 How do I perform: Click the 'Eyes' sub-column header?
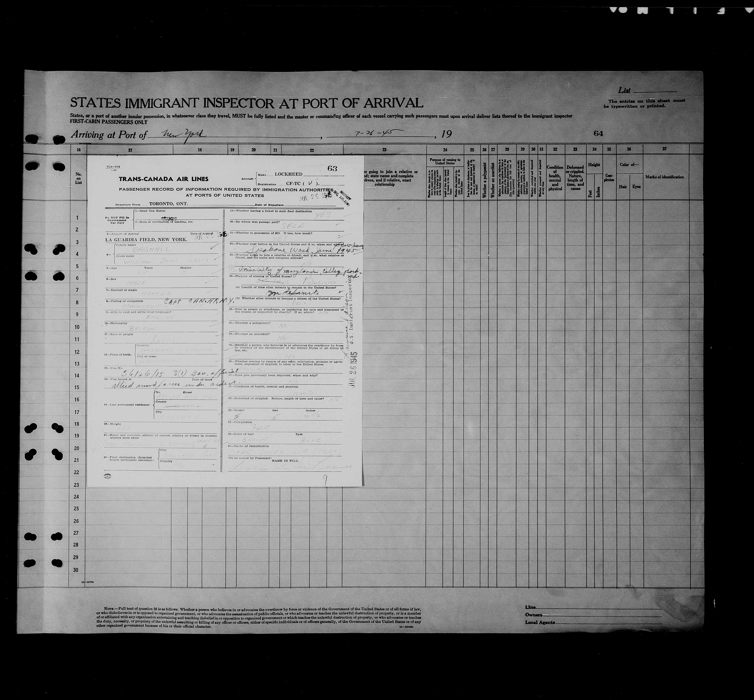coord(636,187)
